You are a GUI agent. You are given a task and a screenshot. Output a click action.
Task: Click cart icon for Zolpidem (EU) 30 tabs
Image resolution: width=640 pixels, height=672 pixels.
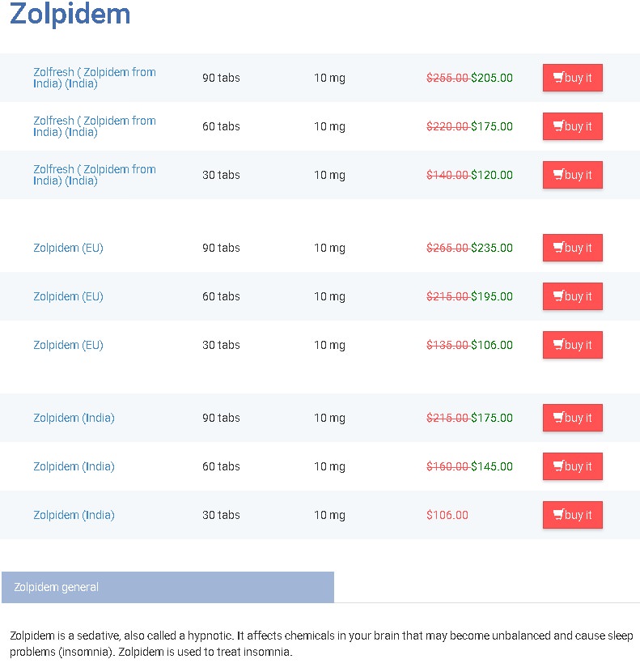(x=558, y=345)
